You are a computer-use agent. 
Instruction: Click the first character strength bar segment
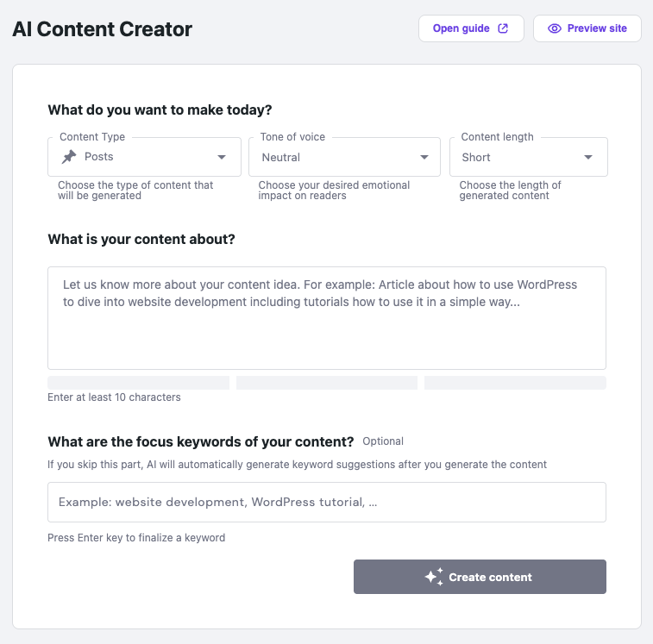138,383
